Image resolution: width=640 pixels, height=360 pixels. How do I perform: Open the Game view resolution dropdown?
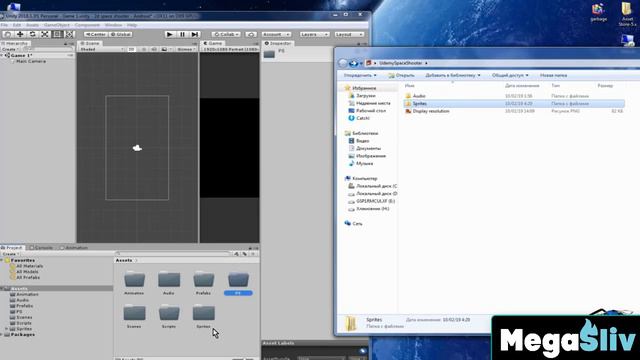(230, 49)
